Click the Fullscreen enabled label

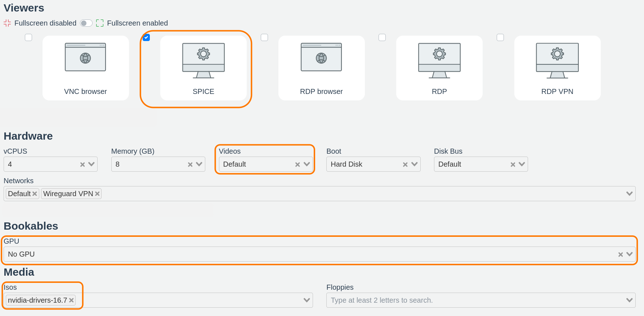coord(137,23)
